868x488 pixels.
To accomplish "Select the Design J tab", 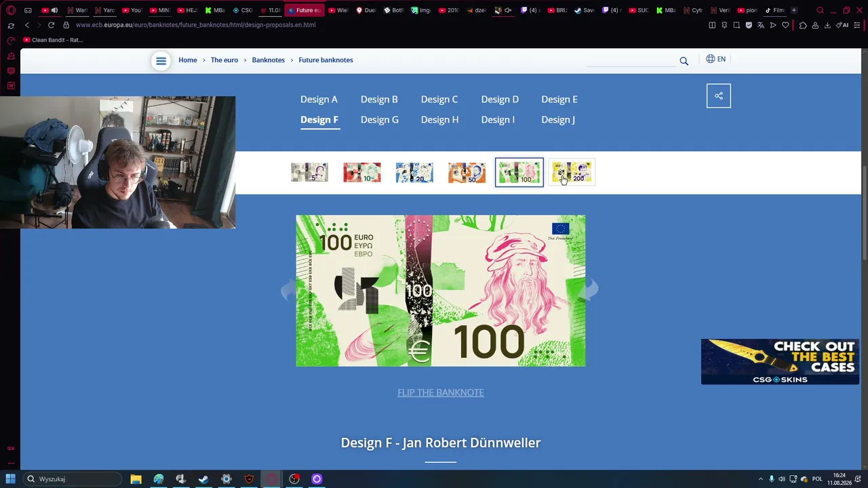I will pos(558,119).
